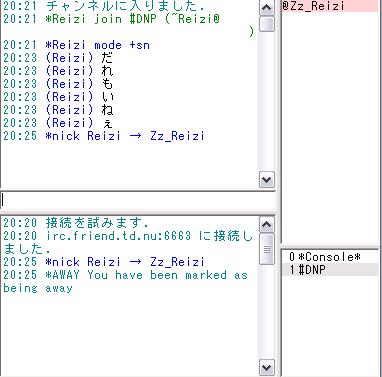Click the message '(Reizi) れ'
The image size is (382, 377).
click(x=58, y=71)
